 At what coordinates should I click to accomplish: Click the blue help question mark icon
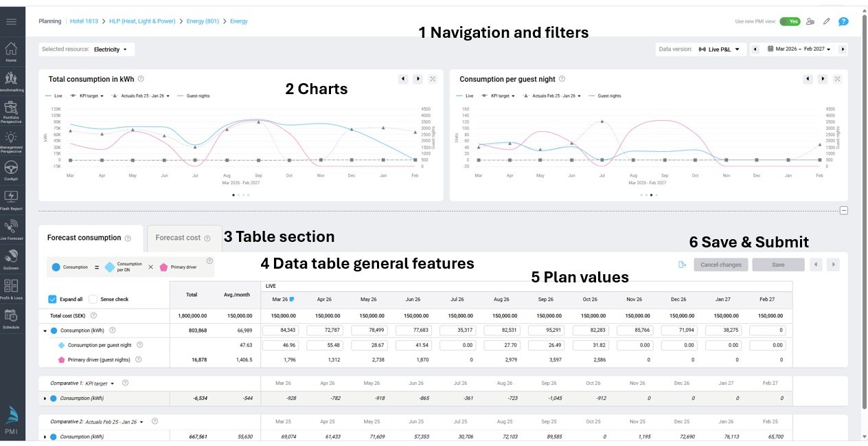(x=843, y=21)
